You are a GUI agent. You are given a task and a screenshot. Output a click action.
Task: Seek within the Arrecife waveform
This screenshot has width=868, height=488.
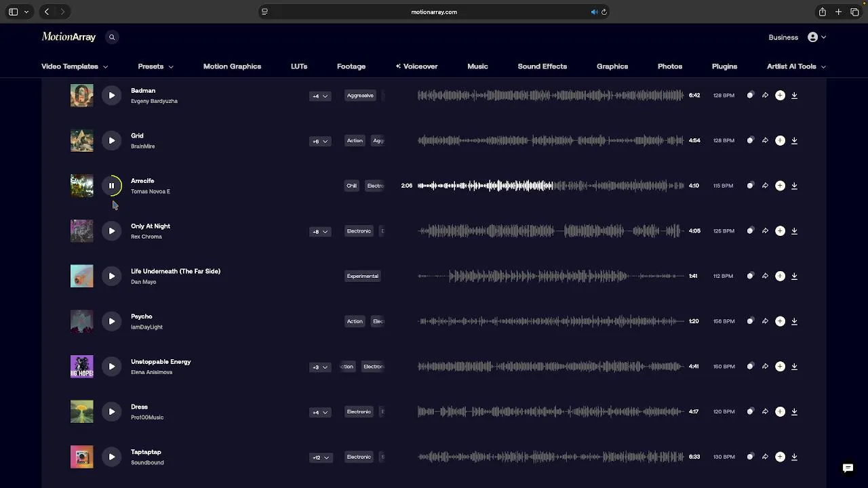(x=550, y=186)
